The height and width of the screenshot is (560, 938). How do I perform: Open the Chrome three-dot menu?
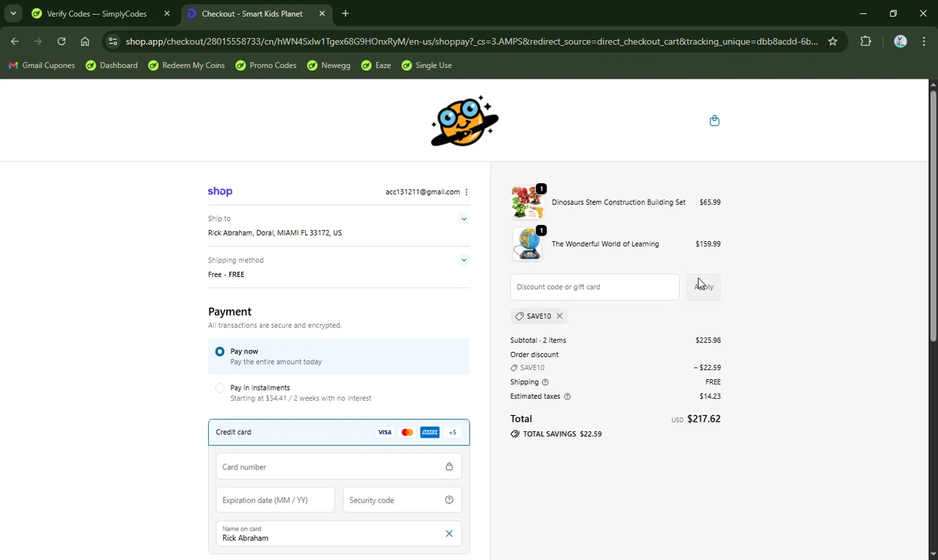pyautogui.click(x=924, y=41)
